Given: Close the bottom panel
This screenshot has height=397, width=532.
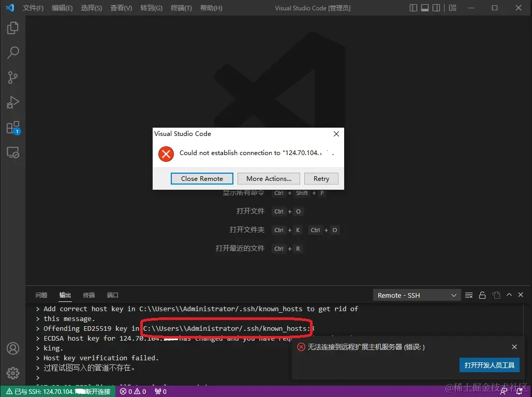Looking at the screenshot, I should [521, 295].
